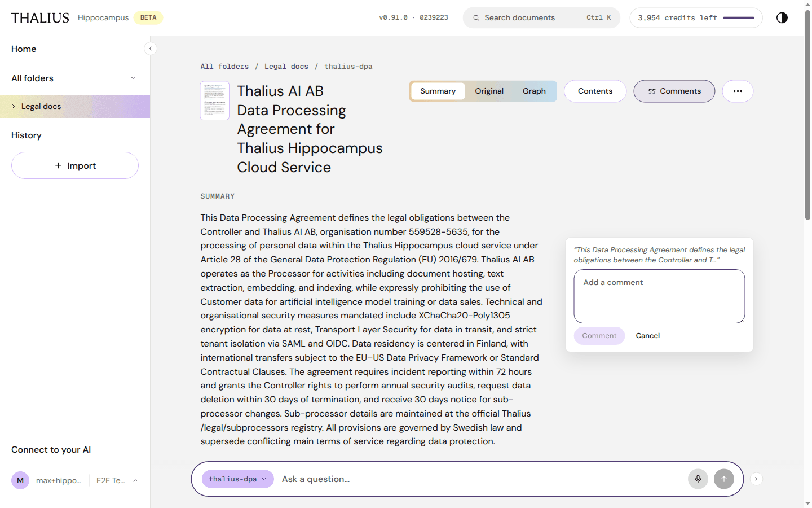
Task: Click the thalius-dpa breadcrumb text
Action: (x=348, y=67)
